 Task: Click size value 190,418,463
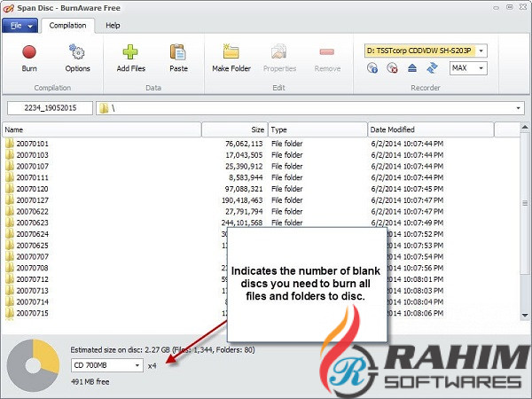point(242,200)
